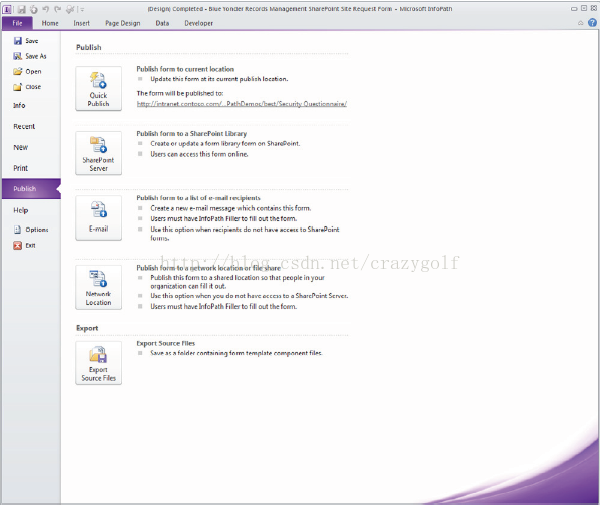
Task: Click 'Publish form to a SharePoint Library' heading
Action: (x=192, y=134)
